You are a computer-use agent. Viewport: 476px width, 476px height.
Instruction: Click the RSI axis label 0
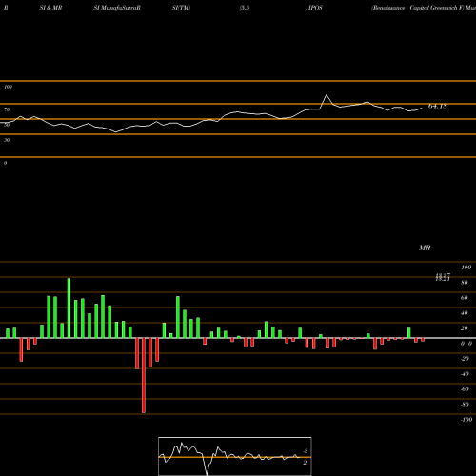coord(5,163)
